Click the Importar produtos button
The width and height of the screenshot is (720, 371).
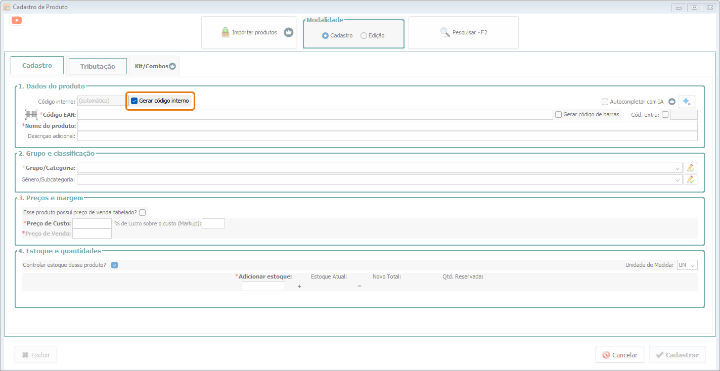(x=250, y=33)
